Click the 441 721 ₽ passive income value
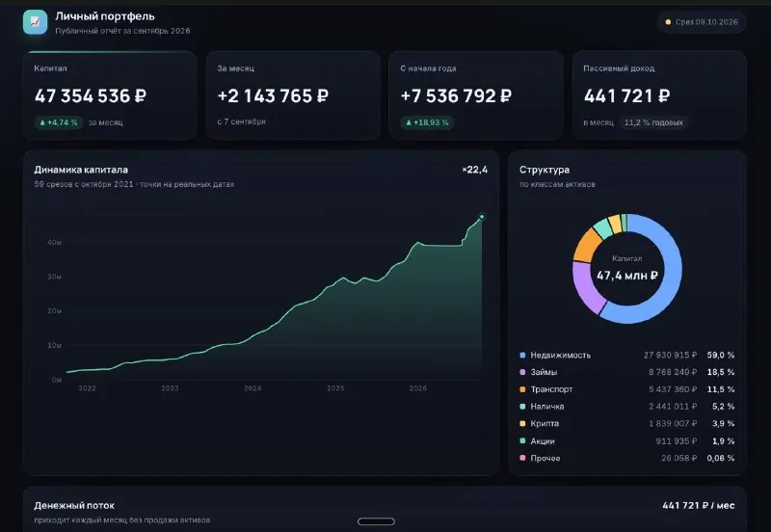The width and height of the screenshot is (771, 532). pyautogui.click(x=626, y=95)
